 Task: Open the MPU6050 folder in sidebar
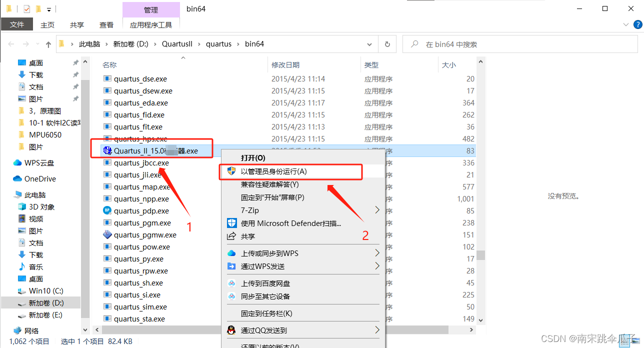45,134
